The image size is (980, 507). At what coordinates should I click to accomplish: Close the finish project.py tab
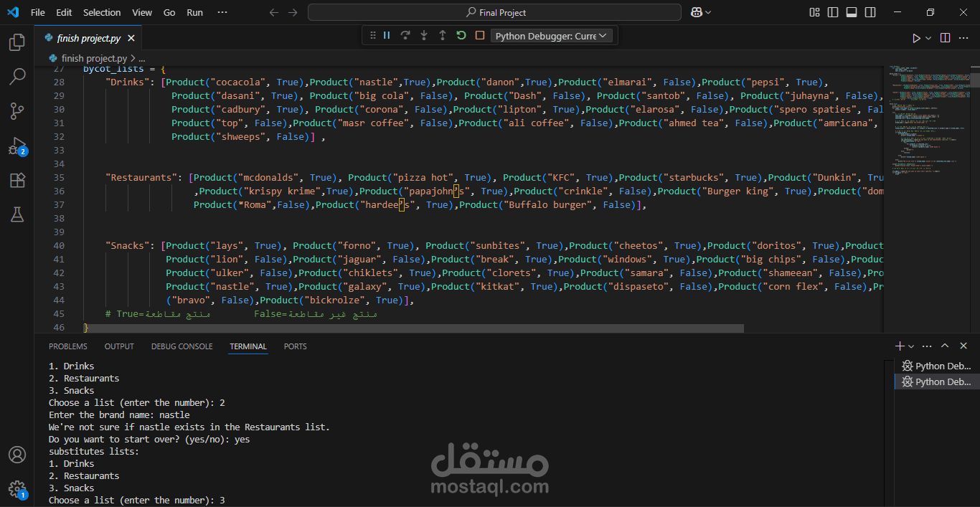click(x=130, y=38)
